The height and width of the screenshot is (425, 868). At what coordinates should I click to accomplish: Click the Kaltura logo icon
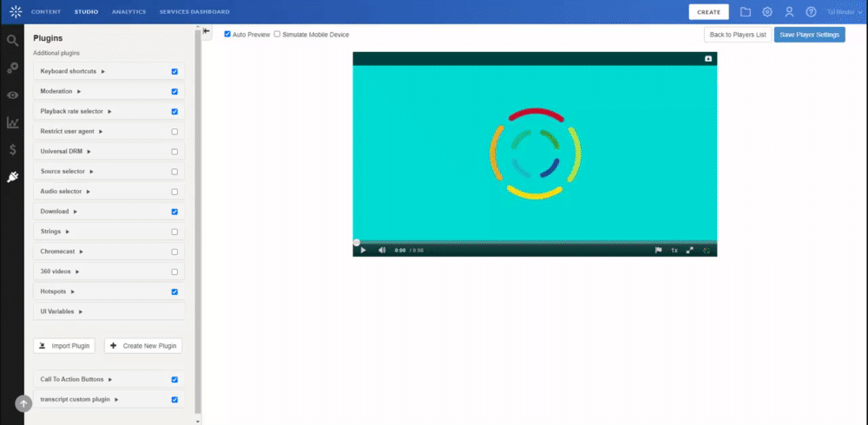click(16, 11)
